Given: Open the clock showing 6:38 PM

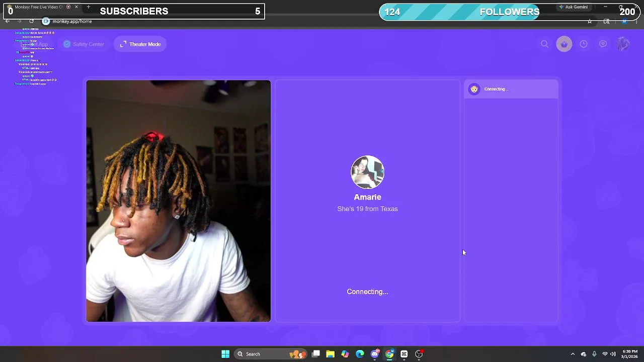Looking at the screenshot, I should tap(629, 354).
